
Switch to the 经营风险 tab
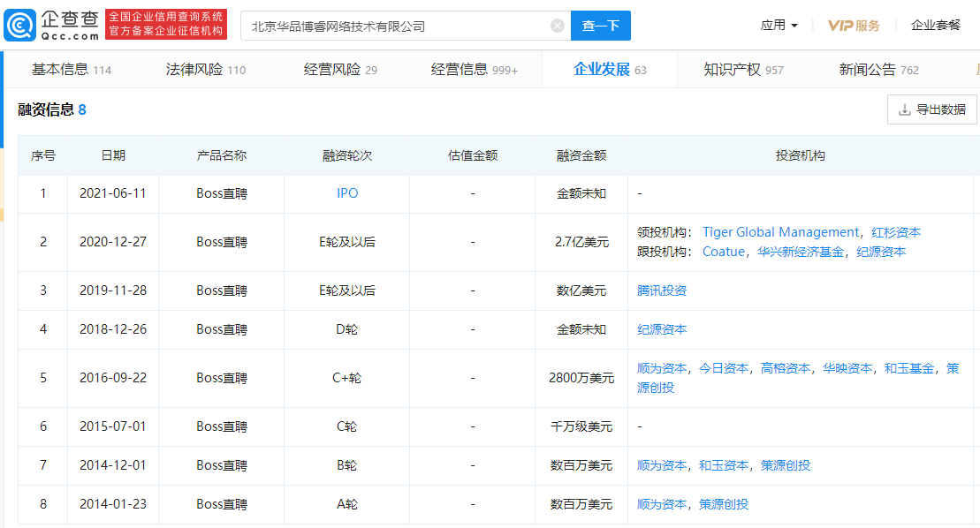click(340, 69)
